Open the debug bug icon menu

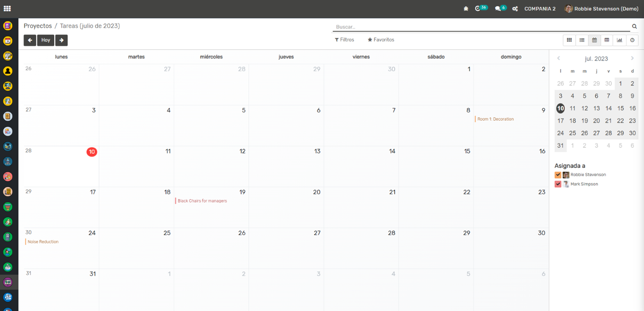466,9
